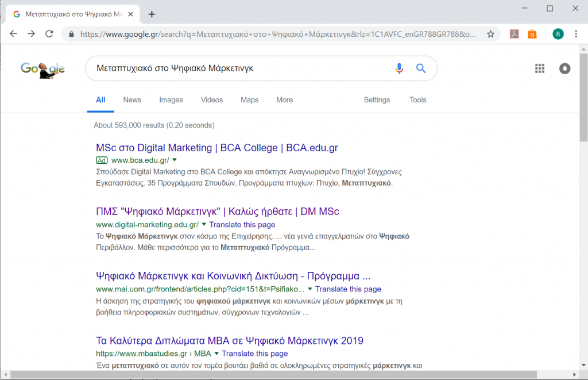This screenshot has height=380, width=588.
Task: Open the More search categories menu
Action: (285, 100)
